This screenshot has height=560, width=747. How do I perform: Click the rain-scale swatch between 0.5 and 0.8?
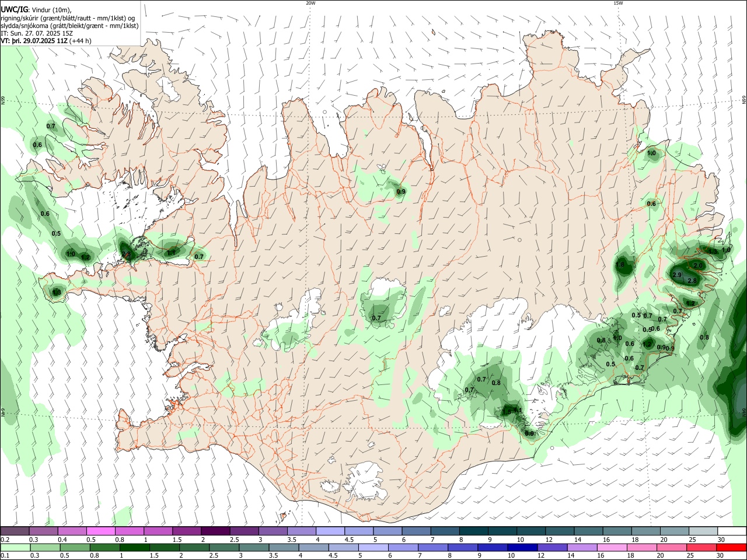[x=75, y=547]
